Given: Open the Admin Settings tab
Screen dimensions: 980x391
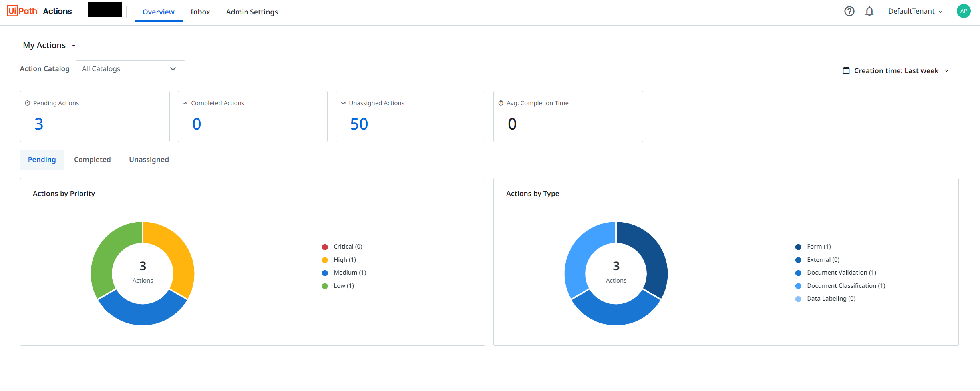Looking at the screenshot, I should pyautogui.click(x=252, y=12).
